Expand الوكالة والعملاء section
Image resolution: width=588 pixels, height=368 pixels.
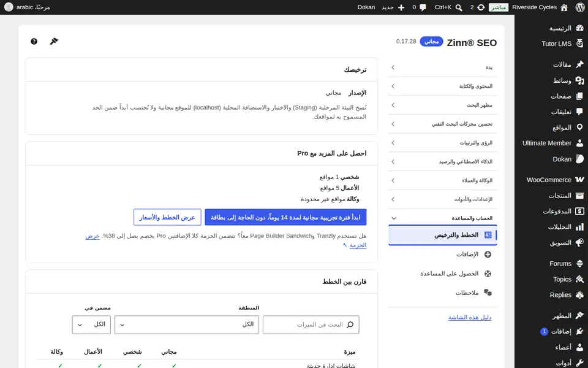(x=443, y=180)
